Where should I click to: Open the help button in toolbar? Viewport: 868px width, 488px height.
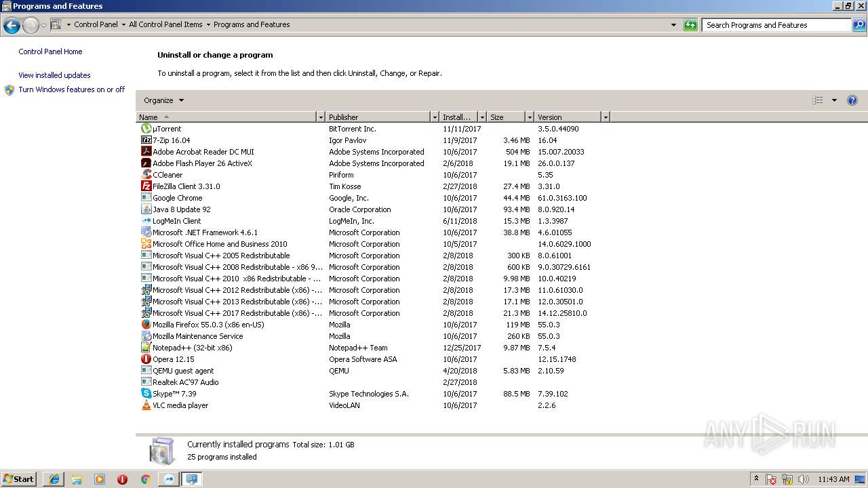(x=852, y=100)
